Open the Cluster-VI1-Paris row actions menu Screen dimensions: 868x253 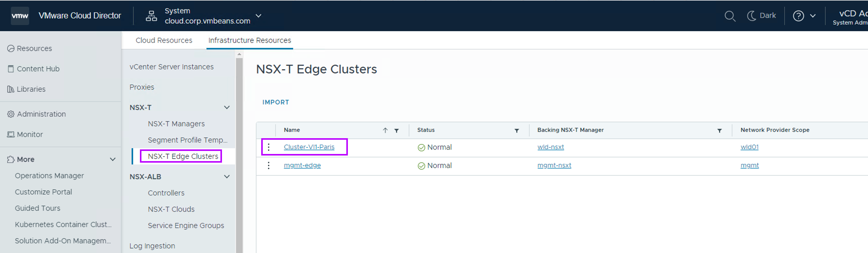pos(269,147)
